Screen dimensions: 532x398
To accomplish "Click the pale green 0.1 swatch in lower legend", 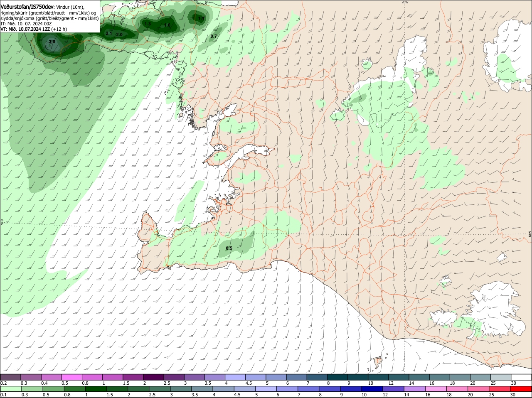I will (x=11, y=389).
